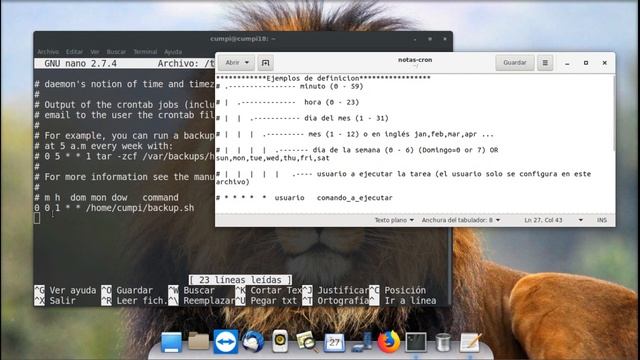Create new document in gedit toolbar
The image size is (640, 360).
coord(265,63)
